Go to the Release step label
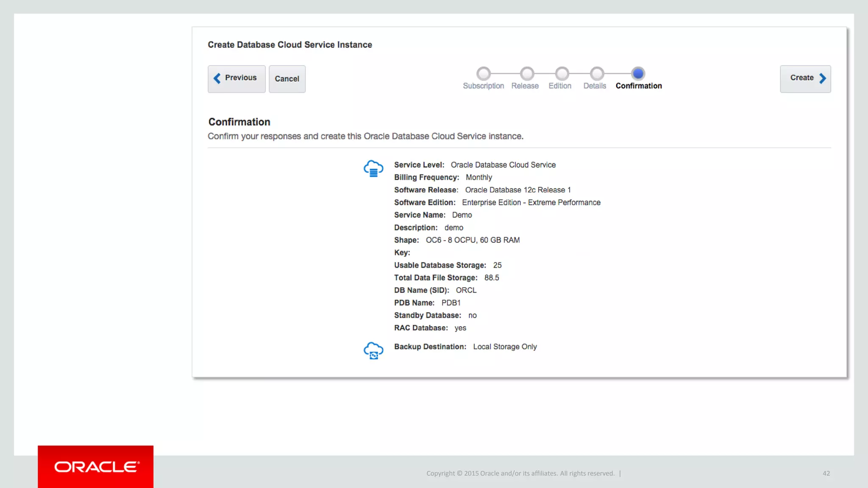The height and width of the screenshot is (488, 868). pyautogui.click(x=525, y=86)
